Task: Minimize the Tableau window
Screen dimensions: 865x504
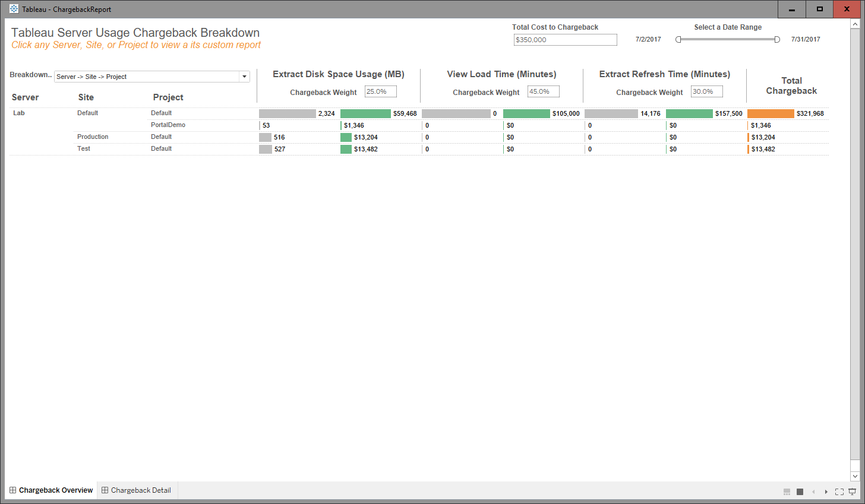Action: point(792,9)
